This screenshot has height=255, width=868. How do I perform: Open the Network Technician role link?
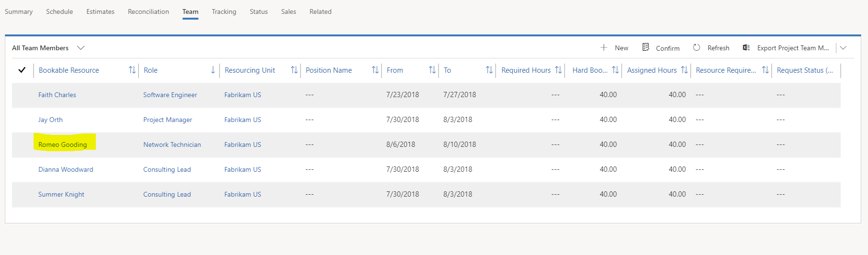tap(172, 144)
